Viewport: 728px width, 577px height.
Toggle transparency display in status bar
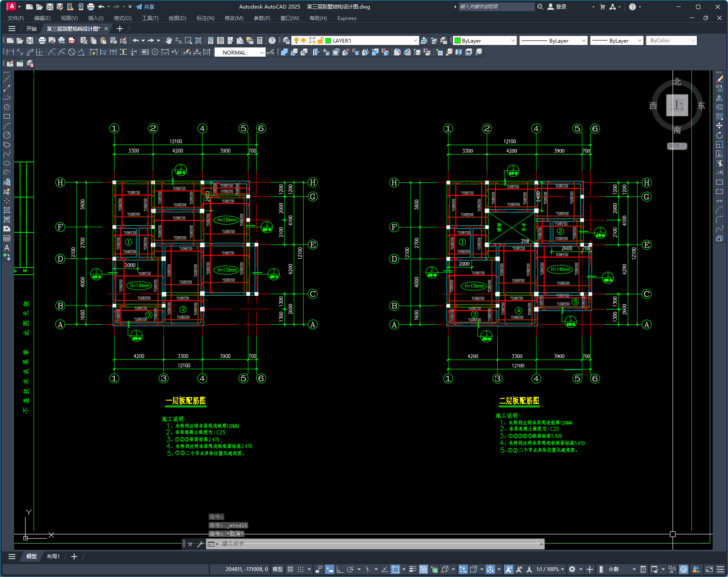[x=423, y=569]
